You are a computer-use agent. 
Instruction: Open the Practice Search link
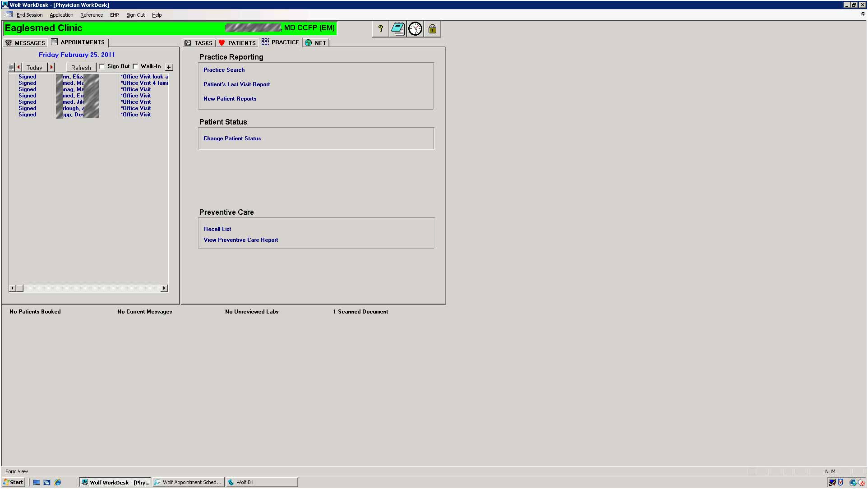[224, 70]
